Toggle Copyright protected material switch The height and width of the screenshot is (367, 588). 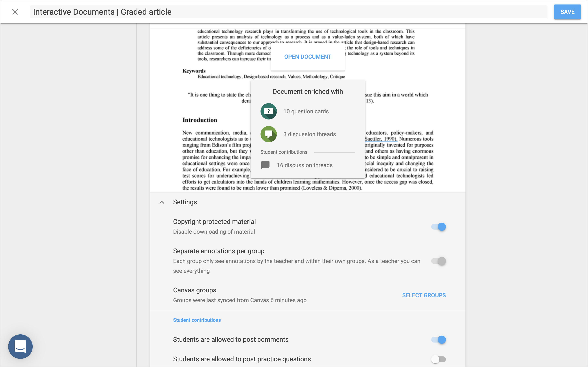pyautogui.click(x=439, y=227)
